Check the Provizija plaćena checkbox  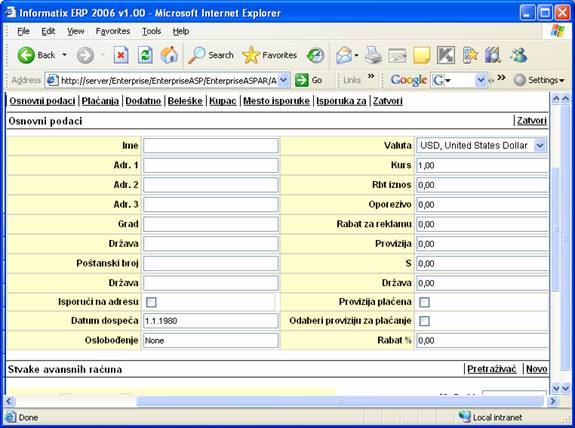[424, 302]
